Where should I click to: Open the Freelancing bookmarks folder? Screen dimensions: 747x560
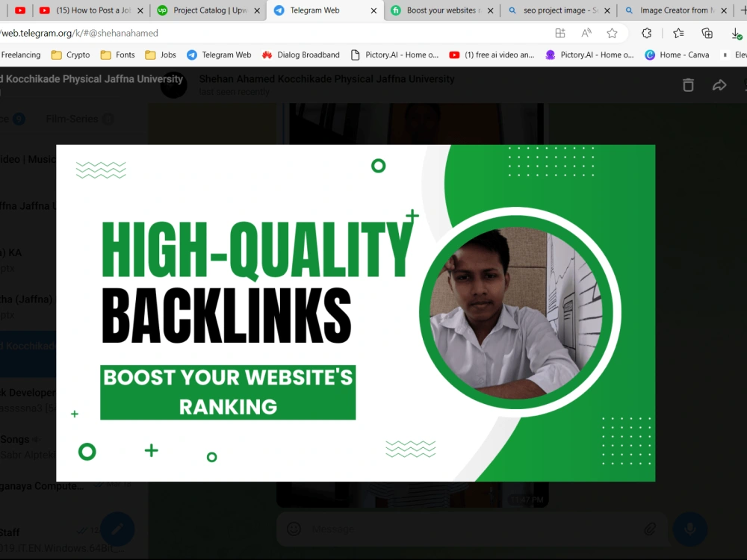coord(20,55)
